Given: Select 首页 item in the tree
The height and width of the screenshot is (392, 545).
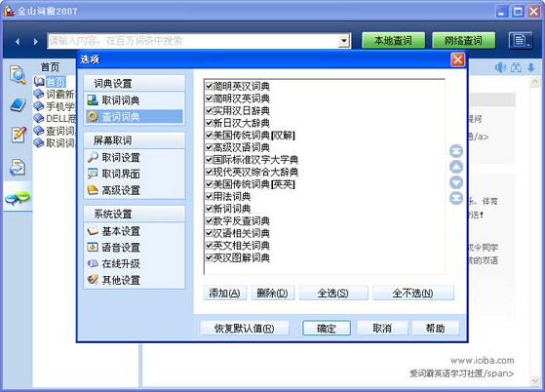Looking at the screenshot, I should (56, 82).
